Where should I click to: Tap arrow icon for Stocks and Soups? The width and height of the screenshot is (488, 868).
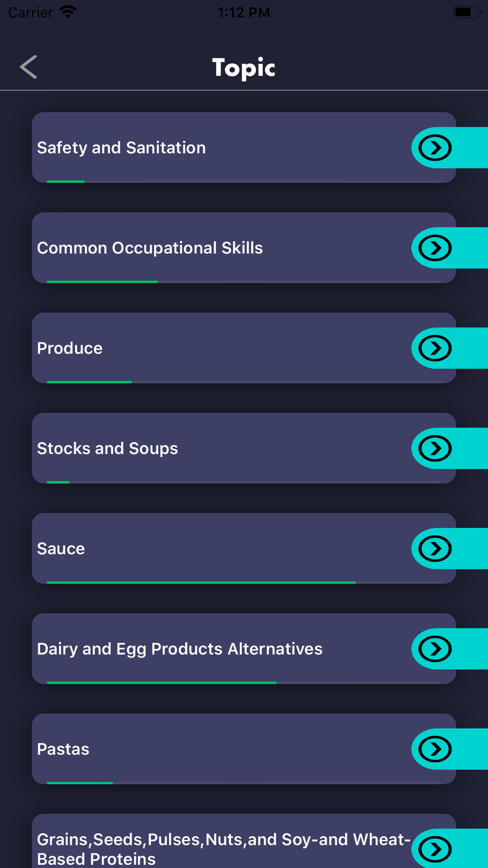[x=435, y=448]
